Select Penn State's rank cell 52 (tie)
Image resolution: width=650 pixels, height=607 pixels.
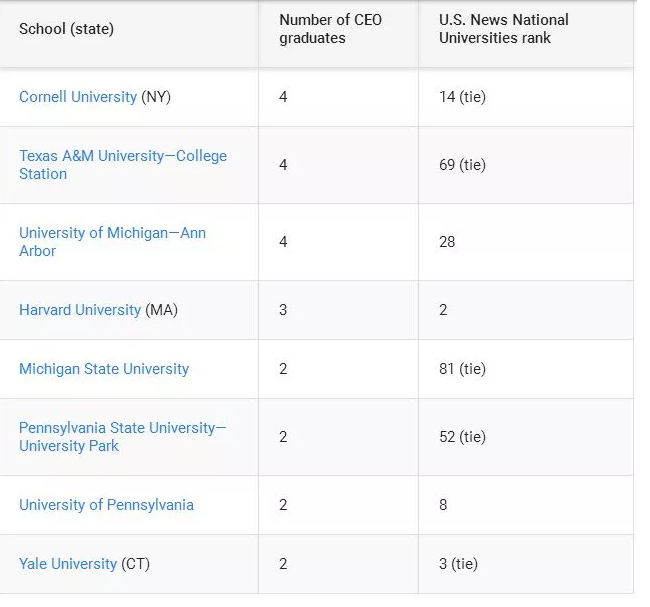(x=526, y=437)
